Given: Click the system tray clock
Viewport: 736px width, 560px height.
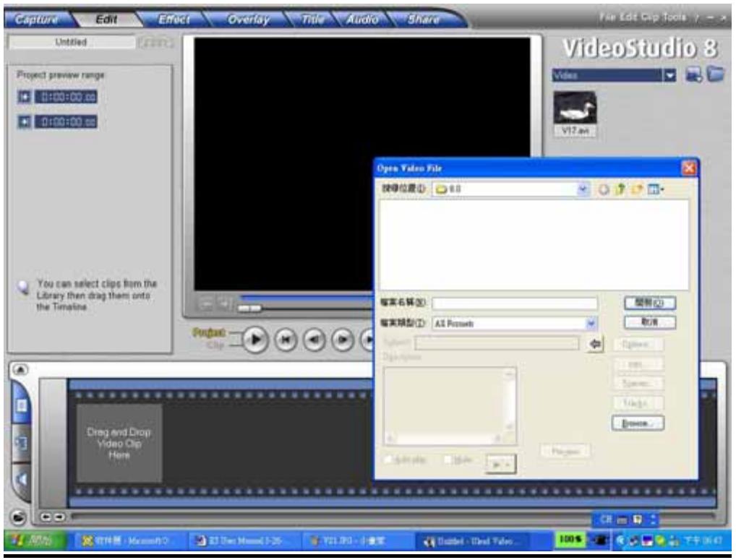Looking at the screenshot, I should [x=703, y=540].
